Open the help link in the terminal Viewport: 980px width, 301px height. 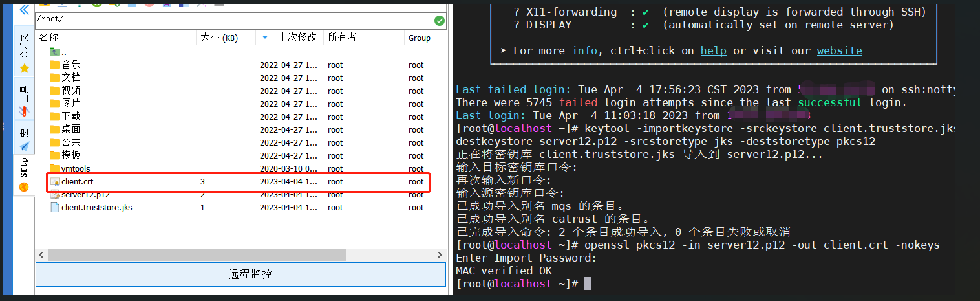[x=714, y=50]
